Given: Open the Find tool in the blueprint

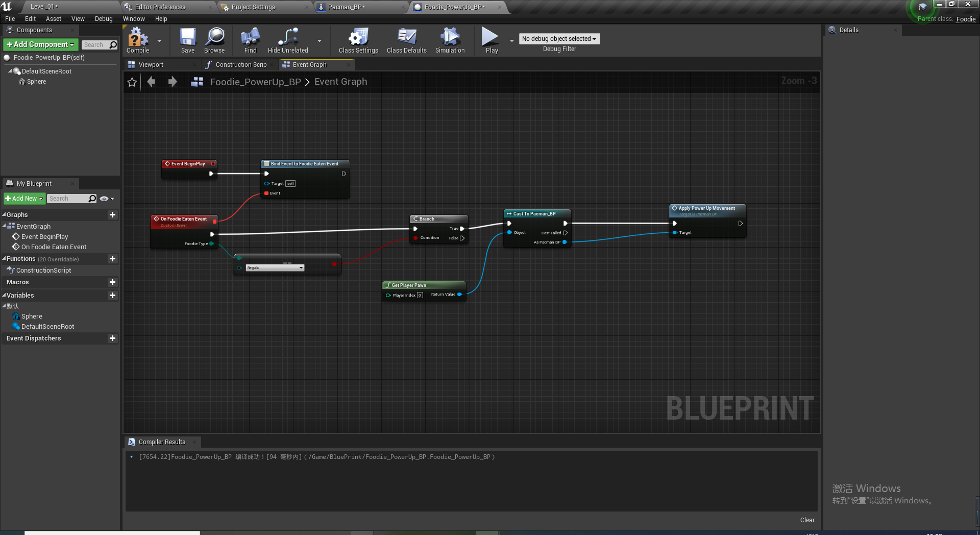Looking at the screenshot, I should click(250, 41).
